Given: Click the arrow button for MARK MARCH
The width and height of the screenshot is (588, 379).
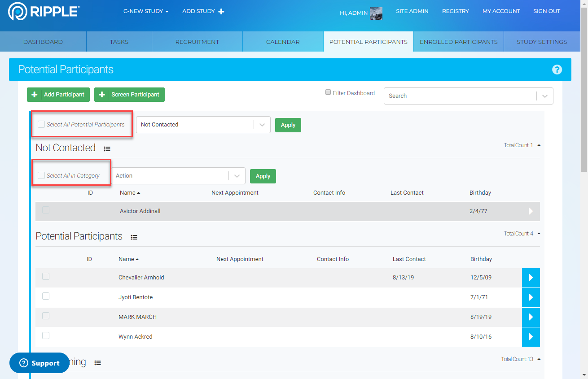Looking at the screenshot, I should (531, 317).
